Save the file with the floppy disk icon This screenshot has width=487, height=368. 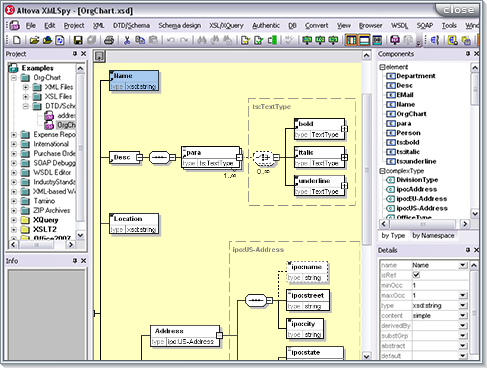click(x=78, y=40)
